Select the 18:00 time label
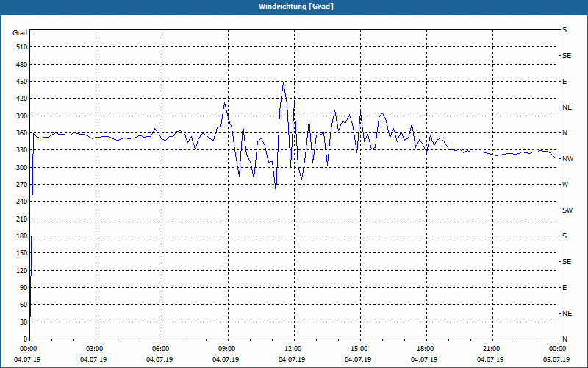This screenshot has height=368, width=588. tap(425, 349)
